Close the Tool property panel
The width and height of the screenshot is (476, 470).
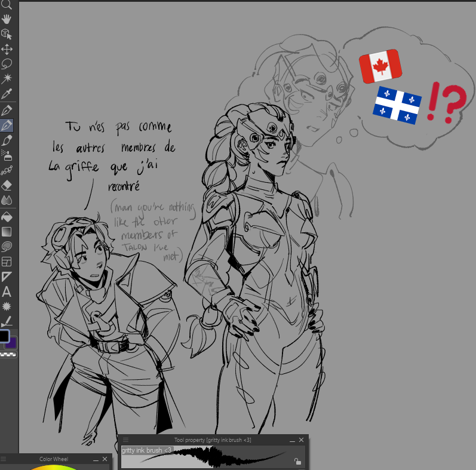[301, 440]
